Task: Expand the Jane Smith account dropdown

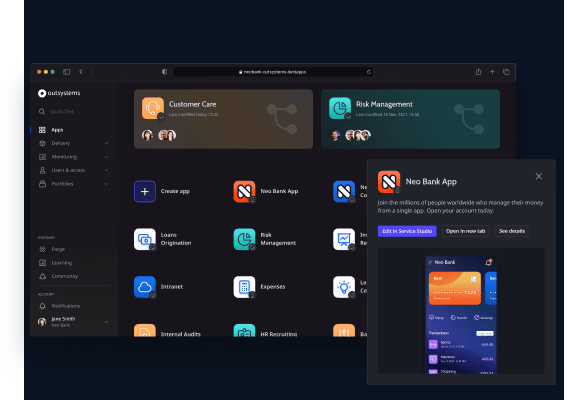Action: [106, 322]
